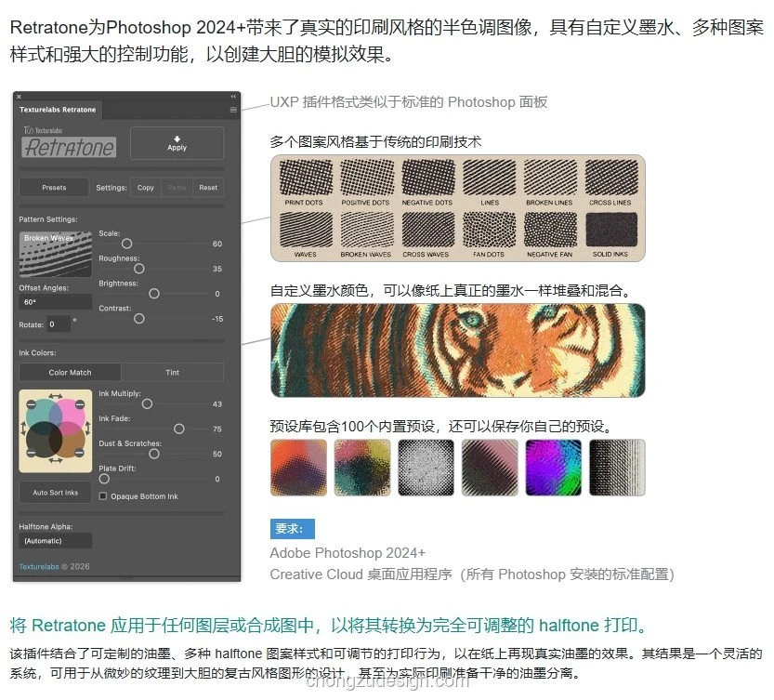This screenshot has width=774, height=700.
Task: Open the Presets button
Action: [x=54, y=188]
